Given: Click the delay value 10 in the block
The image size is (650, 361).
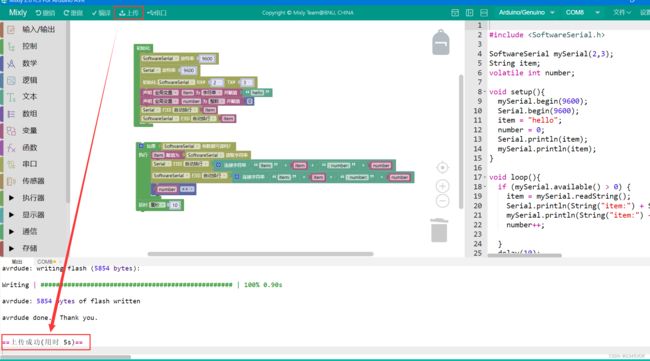Looking at the screenshot, I should point(175,205).
